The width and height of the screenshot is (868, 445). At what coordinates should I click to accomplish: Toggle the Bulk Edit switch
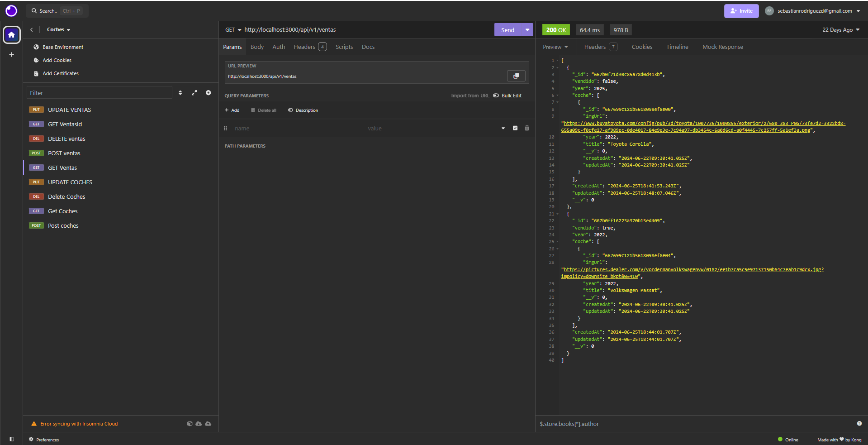pos(496,96)
